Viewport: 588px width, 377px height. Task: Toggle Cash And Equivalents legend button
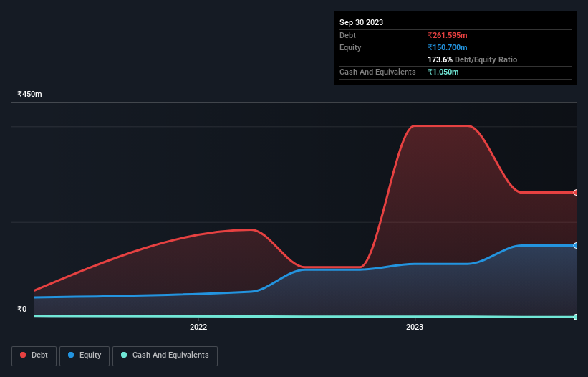coord(165,355)
